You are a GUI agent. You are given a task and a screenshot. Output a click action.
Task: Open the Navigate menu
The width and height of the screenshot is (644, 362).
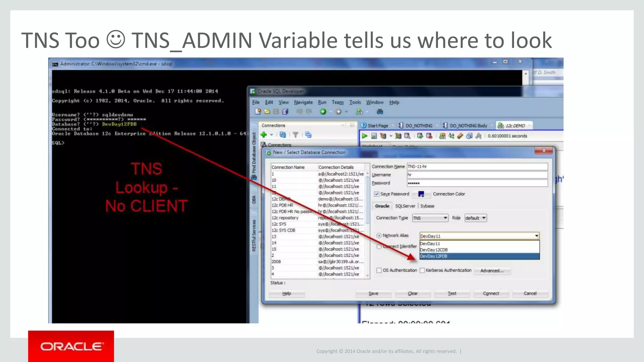(303, 102)
